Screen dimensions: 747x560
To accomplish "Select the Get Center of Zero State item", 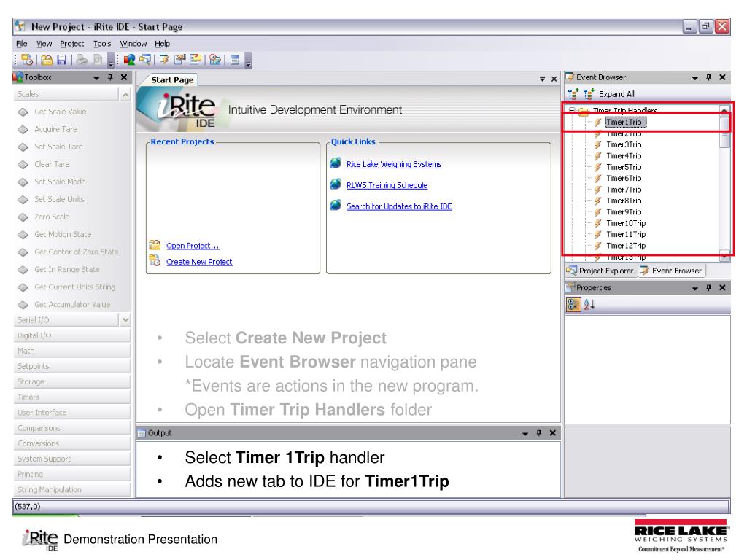I will click(x=76, y=252).
